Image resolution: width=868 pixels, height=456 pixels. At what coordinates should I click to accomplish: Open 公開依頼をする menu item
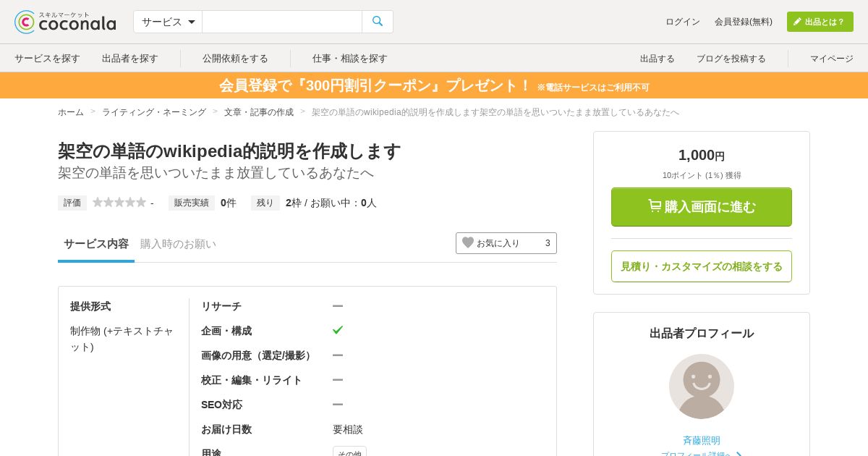[235, 59]
